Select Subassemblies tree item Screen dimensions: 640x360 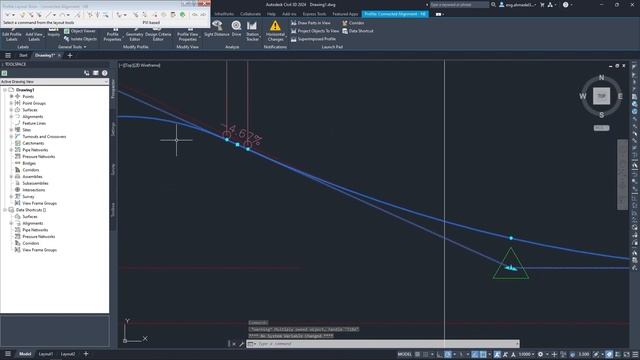point(35,183)
